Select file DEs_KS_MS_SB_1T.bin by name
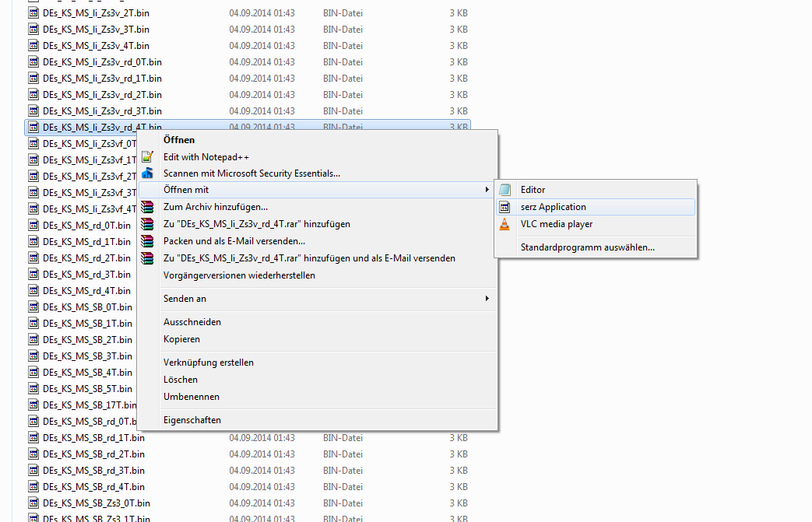This screenshot has height=522, width=812. [x=87, y=324]
